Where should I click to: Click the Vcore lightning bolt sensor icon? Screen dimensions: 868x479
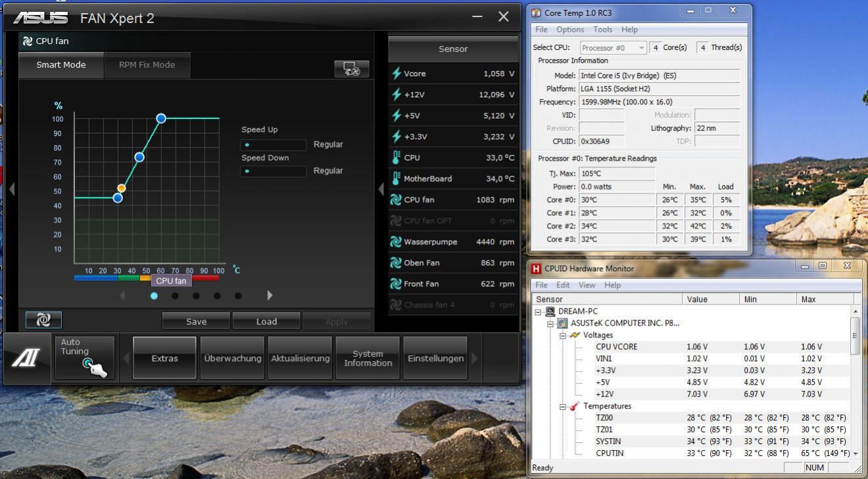click(396, 74)
